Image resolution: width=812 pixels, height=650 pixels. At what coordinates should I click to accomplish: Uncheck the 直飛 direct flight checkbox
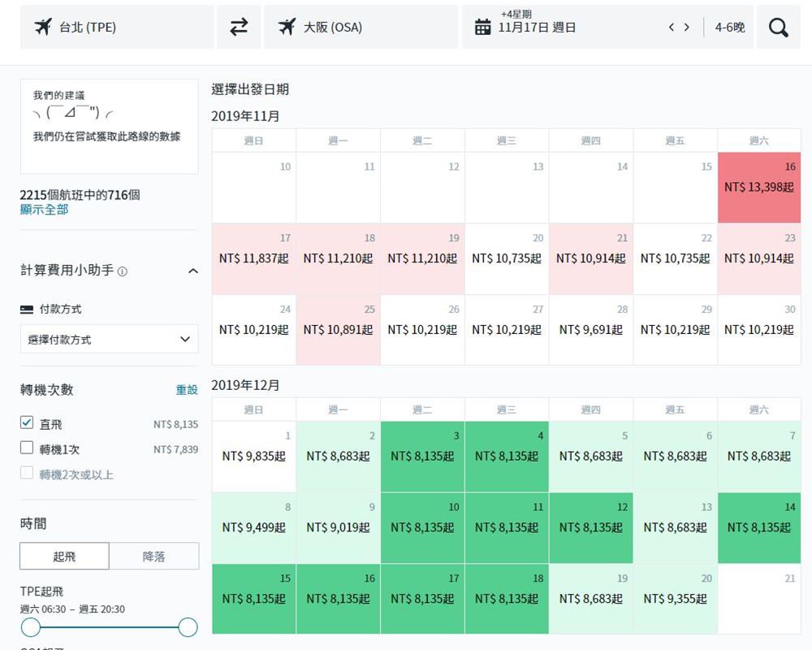(x=27, y=423)
